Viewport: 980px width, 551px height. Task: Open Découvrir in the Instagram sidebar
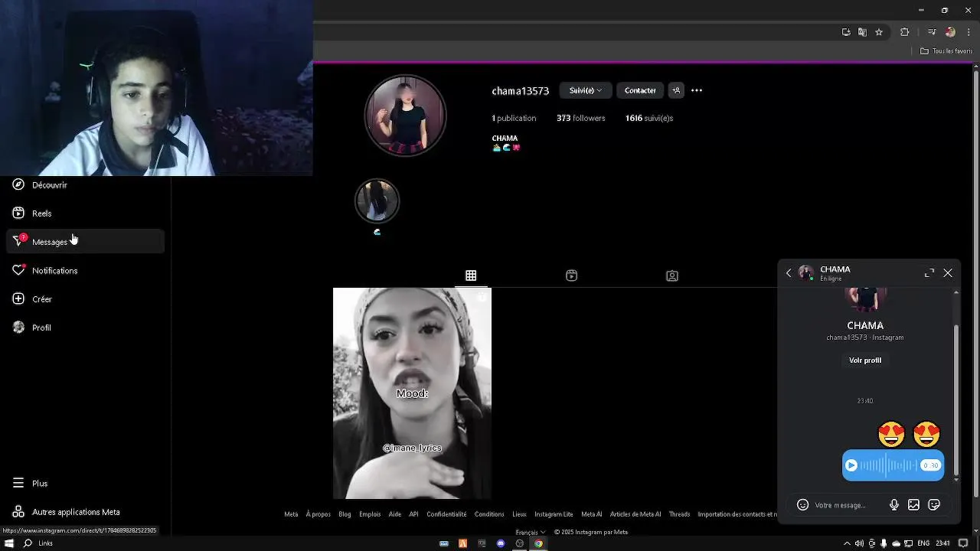point(85,184)
